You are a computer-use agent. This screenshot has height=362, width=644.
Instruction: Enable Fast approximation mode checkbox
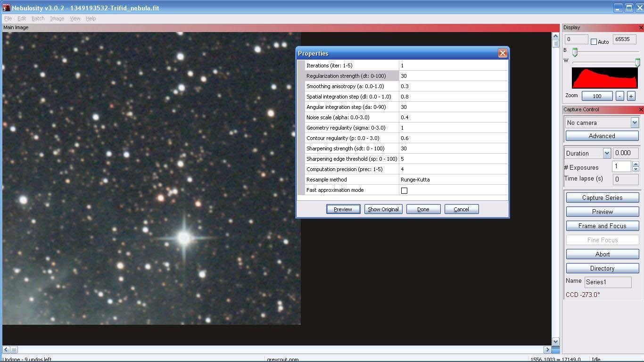(x=404, y=190)
